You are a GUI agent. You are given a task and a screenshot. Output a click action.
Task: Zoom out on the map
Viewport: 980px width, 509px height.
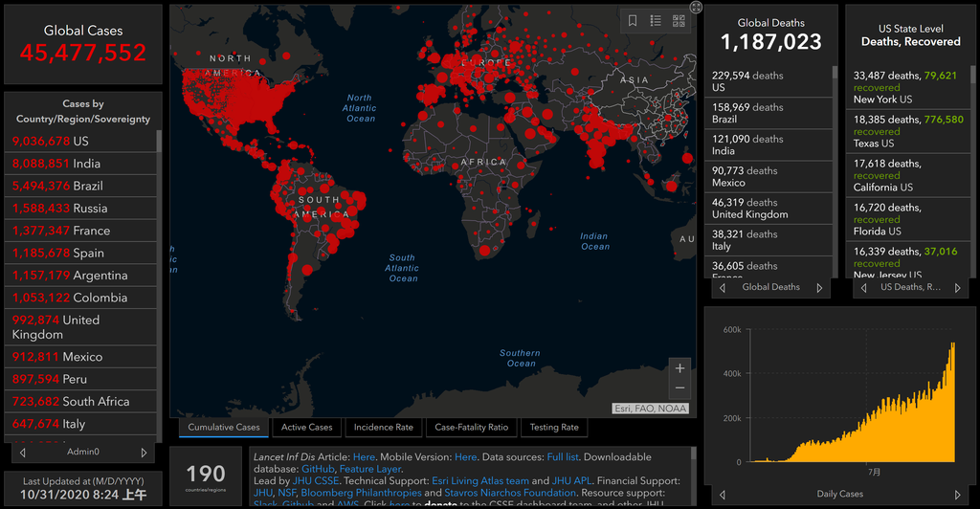[x=679, y=387]
